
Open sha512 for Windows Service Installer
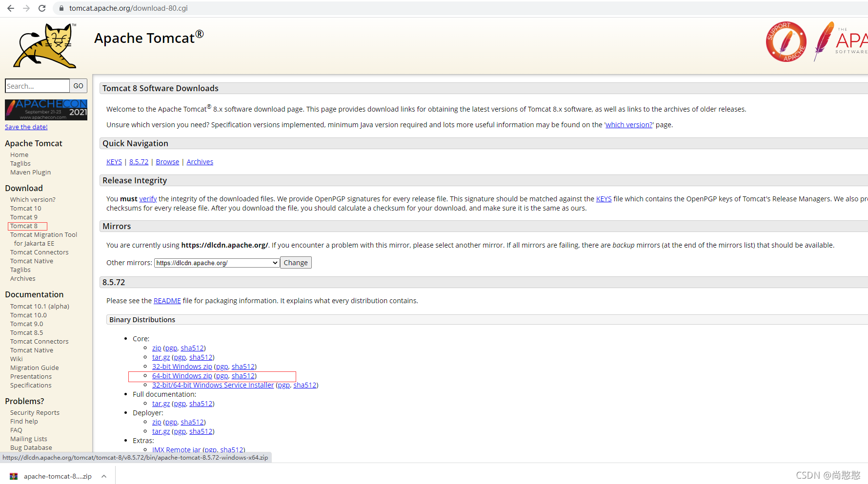(305, 385)
